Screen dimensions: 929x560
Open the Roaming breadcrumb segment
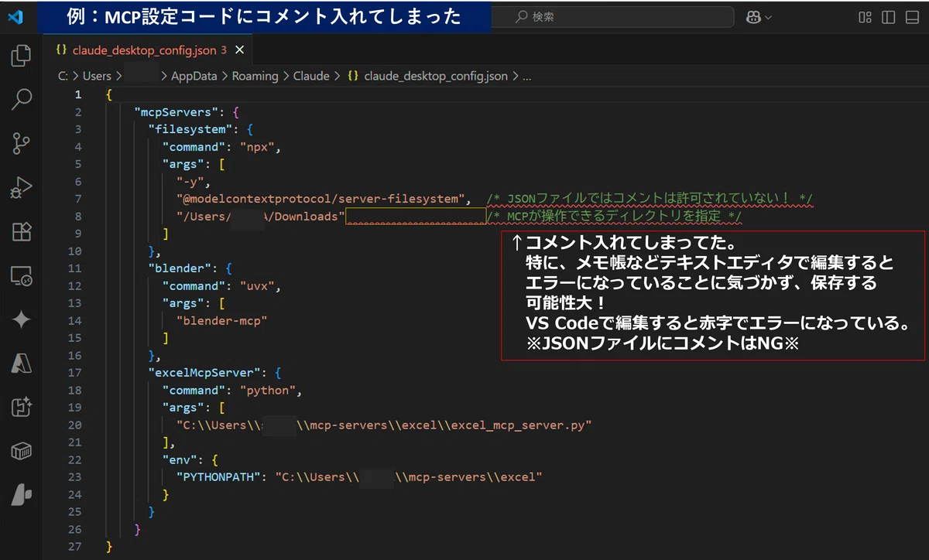click(x=255, y=76)
